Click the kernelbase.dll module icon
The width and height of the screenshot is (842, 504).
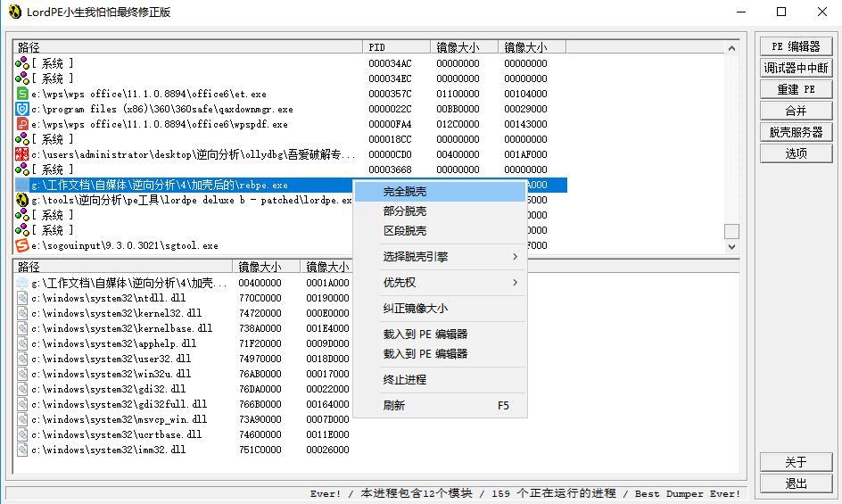click(x=22, y=328)
